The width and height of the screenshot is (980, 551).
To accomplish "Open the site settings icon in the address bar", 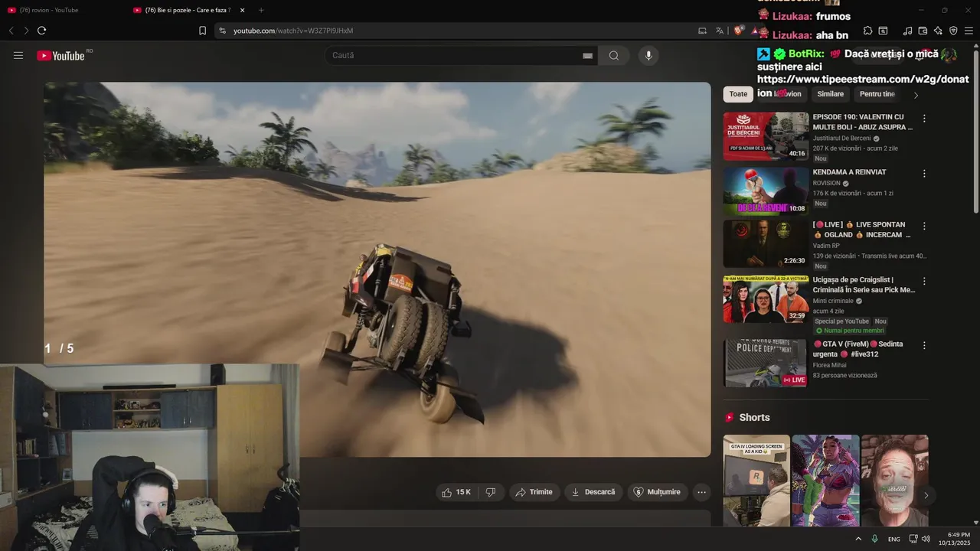I will pyautogui.click(x=222, y=31).
